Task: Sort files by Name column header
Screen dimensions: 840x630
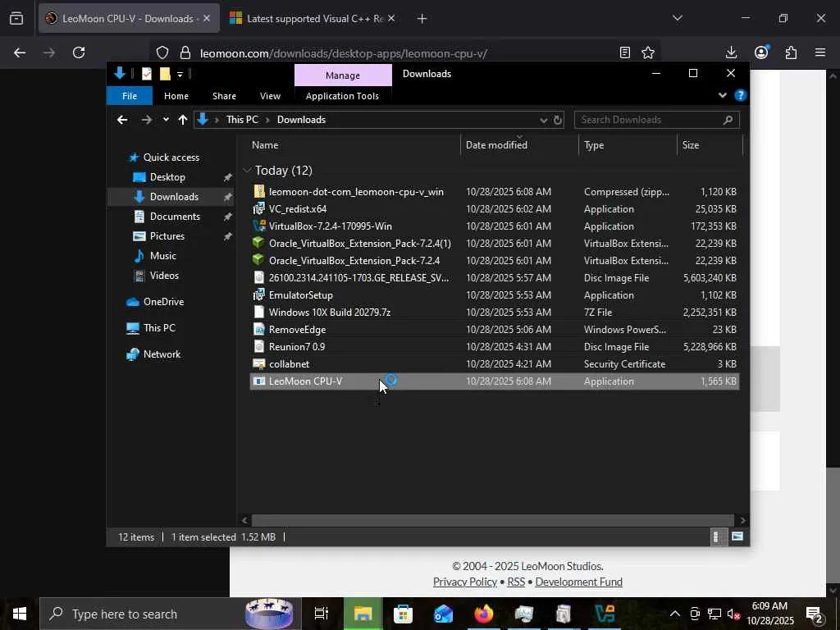Action: (354, 145)
